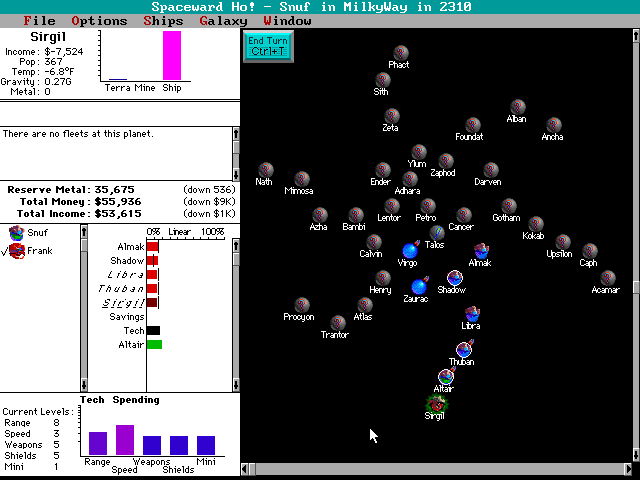Adjust the Shadow red budget bar
640x480 pixels.
152,260
